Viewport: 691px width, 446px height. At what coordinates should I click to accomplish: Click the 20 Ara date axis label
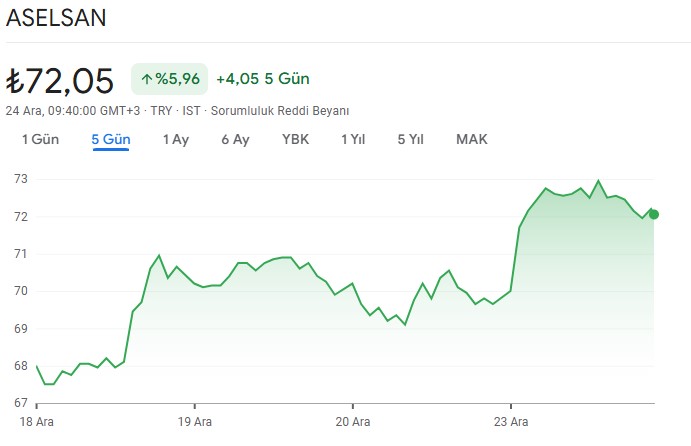click(x=353, y=422)
